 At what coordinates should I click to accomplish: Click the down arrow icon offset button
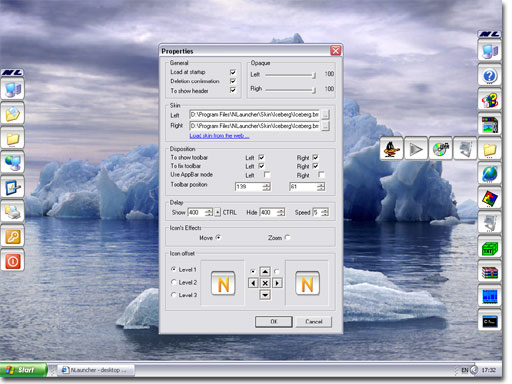(265, 295)
